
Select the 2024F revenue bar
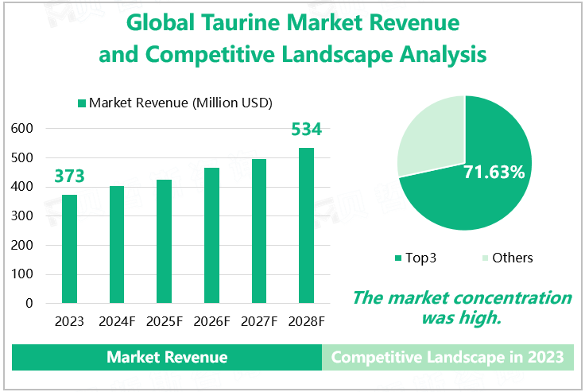click(x=117, y=244)
